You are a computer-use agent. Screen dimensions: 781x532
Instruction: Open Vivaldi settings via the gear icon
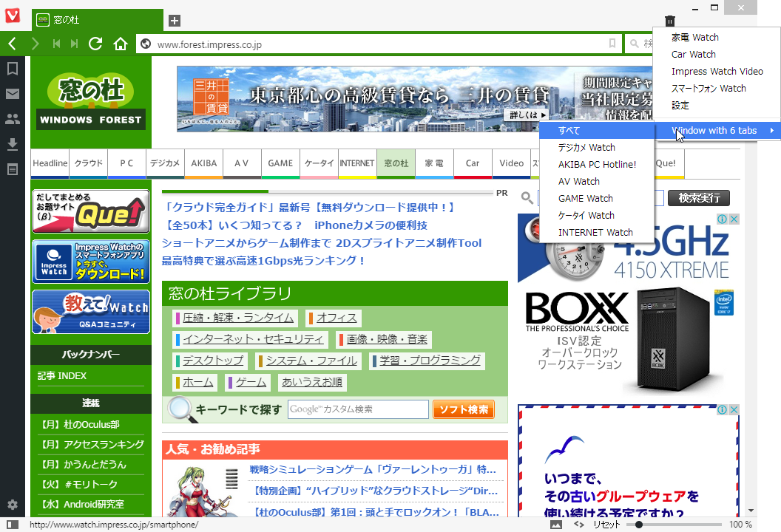12,505
